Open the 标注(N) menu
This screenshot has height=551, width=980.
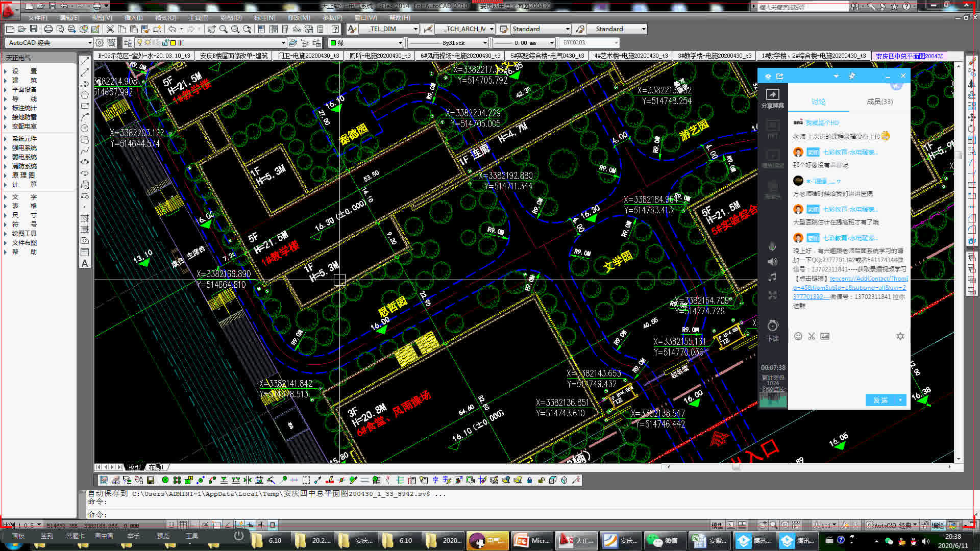(x=264, y=18)
